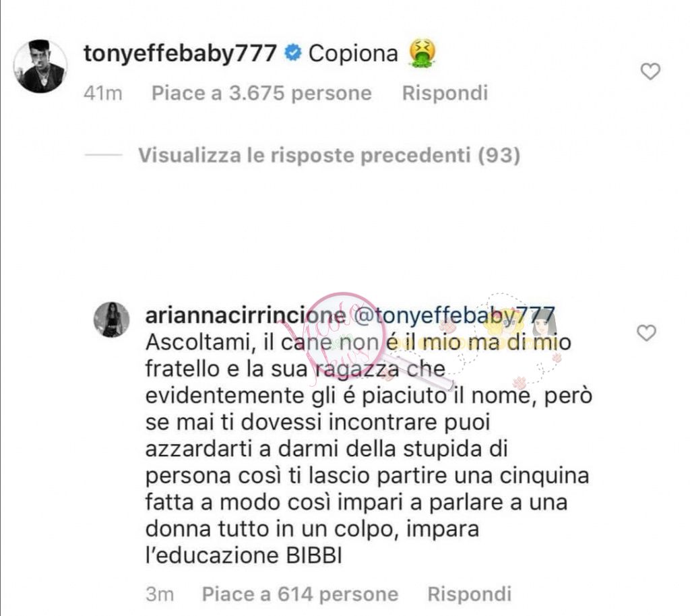Follow the @tonyeffebaby777 mention in the reply
This screenshot has width=690, height=616.
tap(455, 316)
